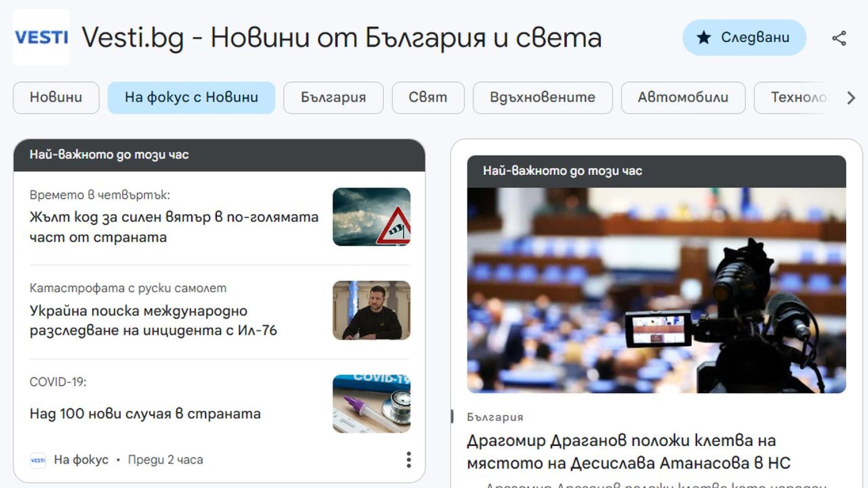Image resolution: width=868 pixels, height=488 pixels.
Task: Switch to the Автомобили tab
Action: click(x=683, y=98)
